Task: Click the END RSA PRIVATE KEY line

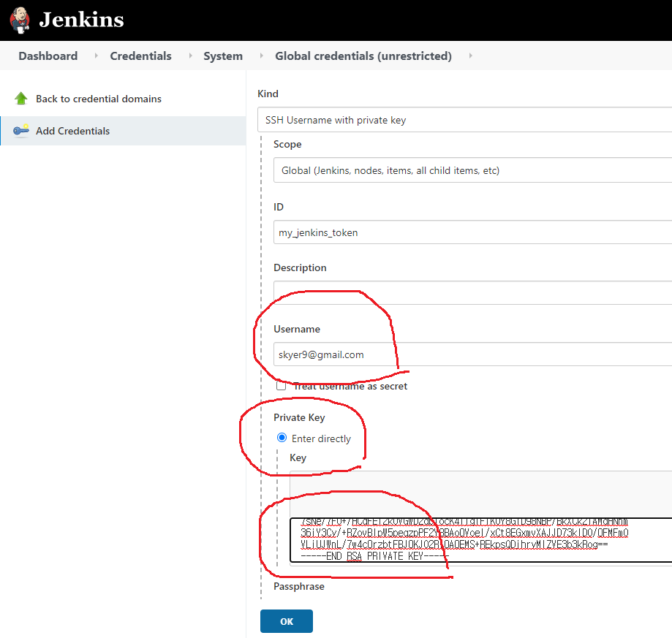Action: [x=374, y=556]
